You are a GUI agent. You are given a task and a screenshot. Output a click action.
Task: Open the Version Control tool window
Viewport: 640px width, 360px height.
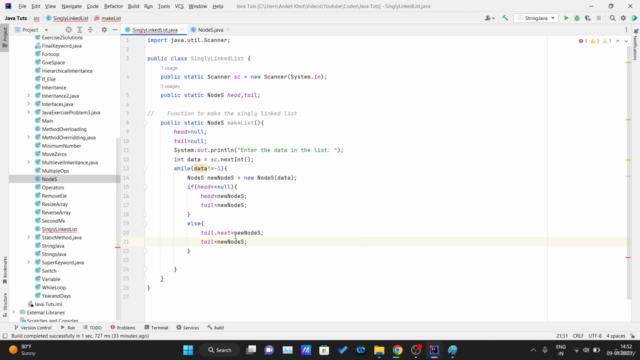point(33,328)
